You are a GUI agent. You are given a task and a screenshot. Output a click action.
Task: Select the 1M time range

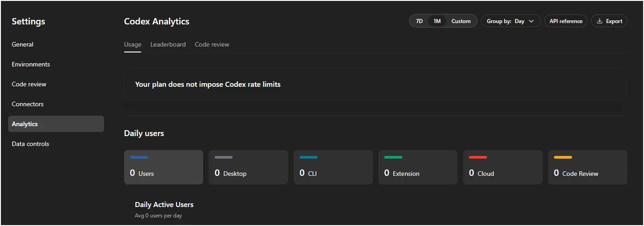click(x=437, y=21)
